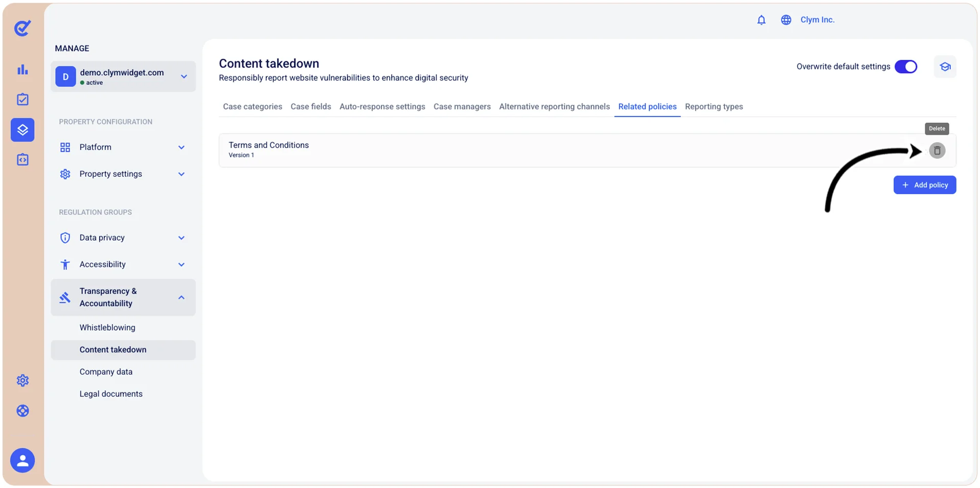This screenshot has height=488, width=980.
Task: Switch to Case categories tab
Action: pos(253,107)
